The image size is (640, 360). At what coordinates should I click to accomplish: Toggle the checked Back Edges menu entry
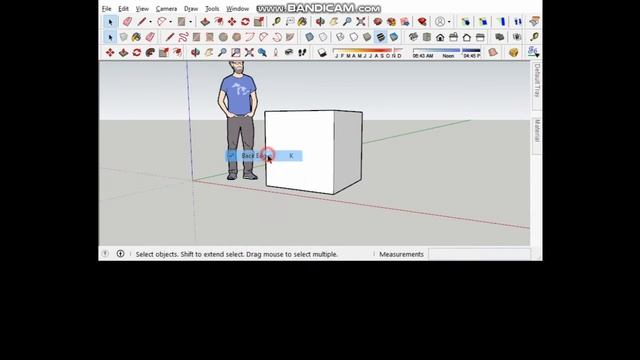[264, 156]
